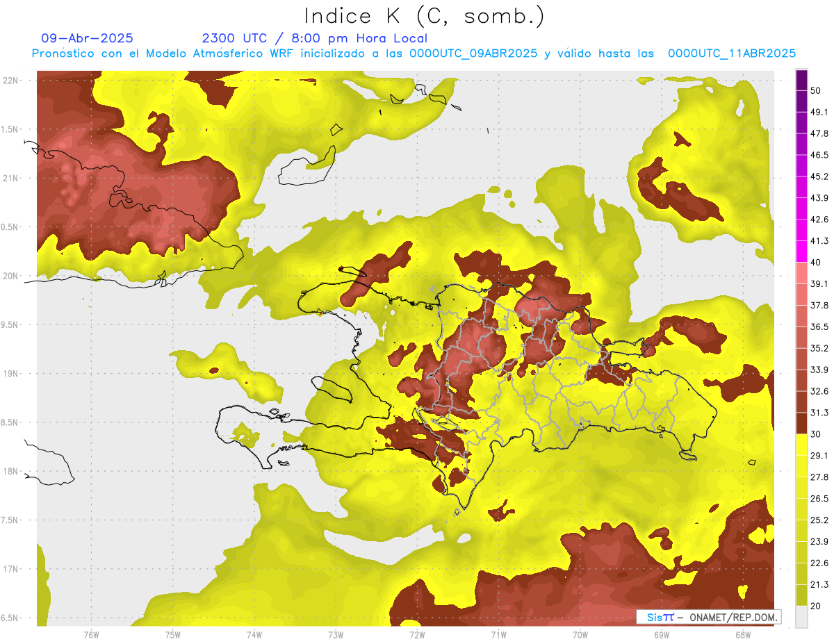Select the date text '09-Abr-2025'
834x644 pixels.
pyautogui.click(x=88, y=38)
